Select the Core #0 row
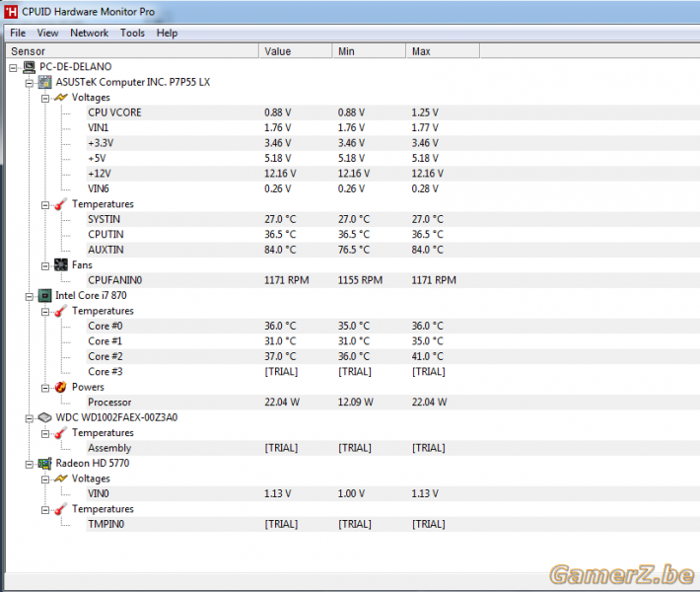The height and width of the screenshot is (592, 700). coord(392,327)
